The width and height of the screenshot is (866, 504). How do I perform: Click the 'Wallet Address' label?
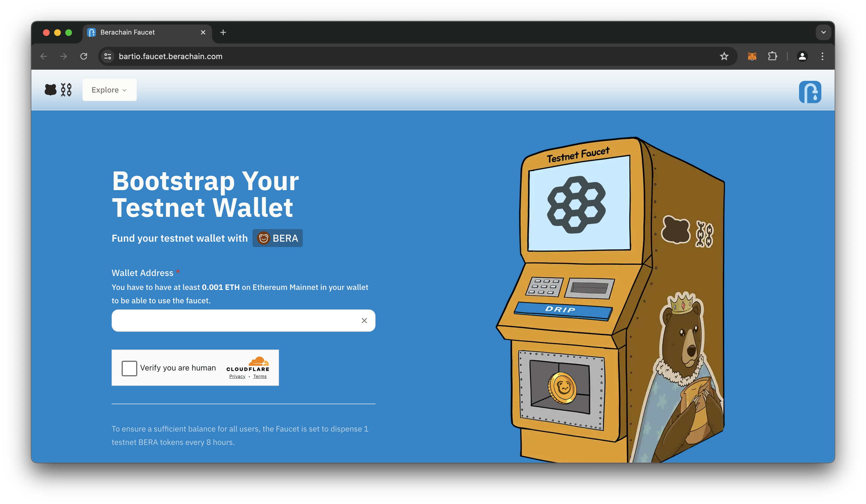[142, 273]
